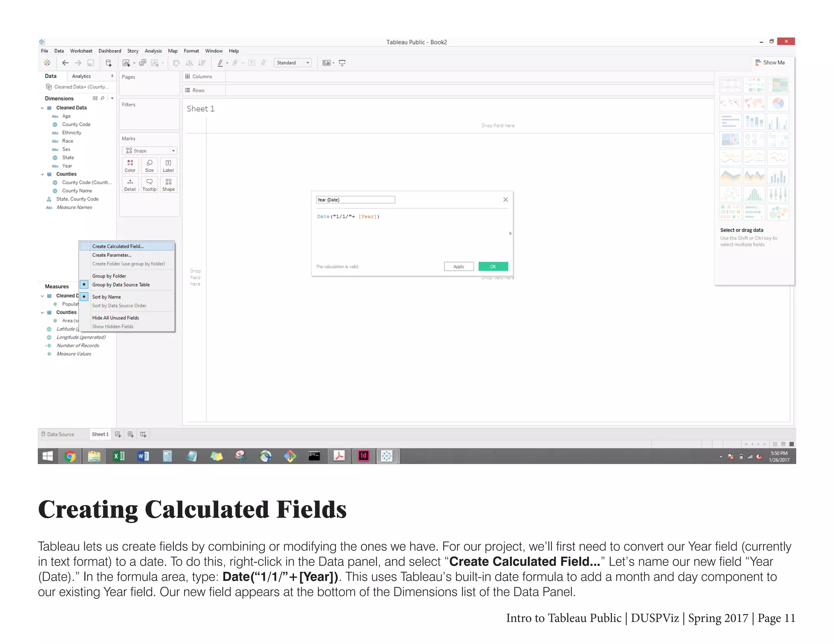The height and width of the screenshot is (644, 834).
Task: Click the Sort descending toolbar icon
Action: [x=202, y=63]
